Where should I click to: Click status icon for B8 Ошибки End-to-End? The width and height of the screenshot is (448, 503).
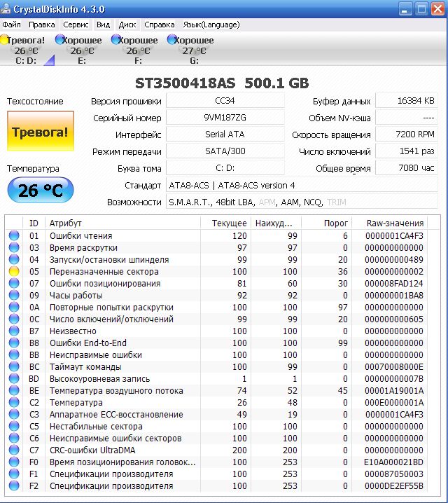click(x=14, y=343)
